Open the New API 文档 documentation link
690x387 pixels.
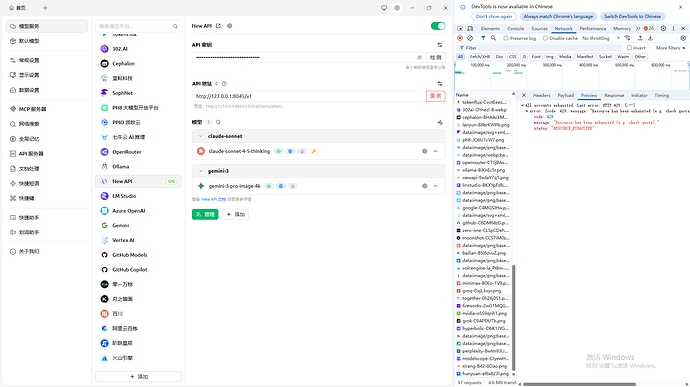(213, 199)
